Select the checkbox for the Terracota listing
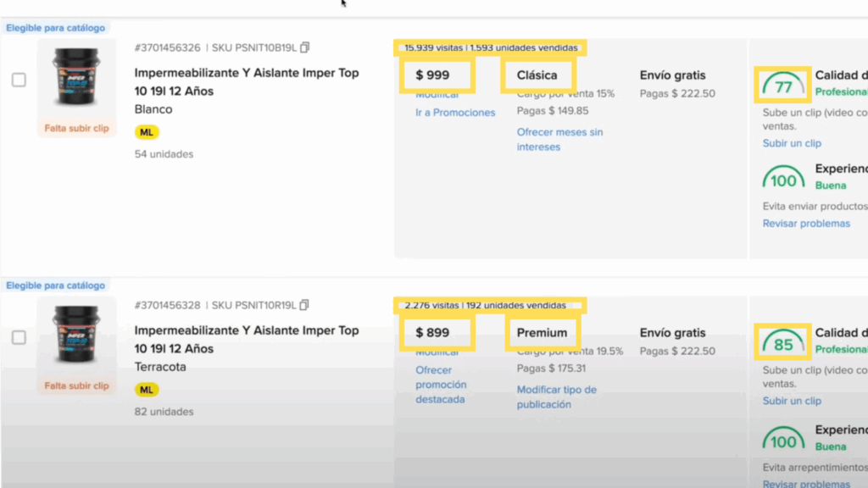 pyautogui.click(x=19, y=337)
